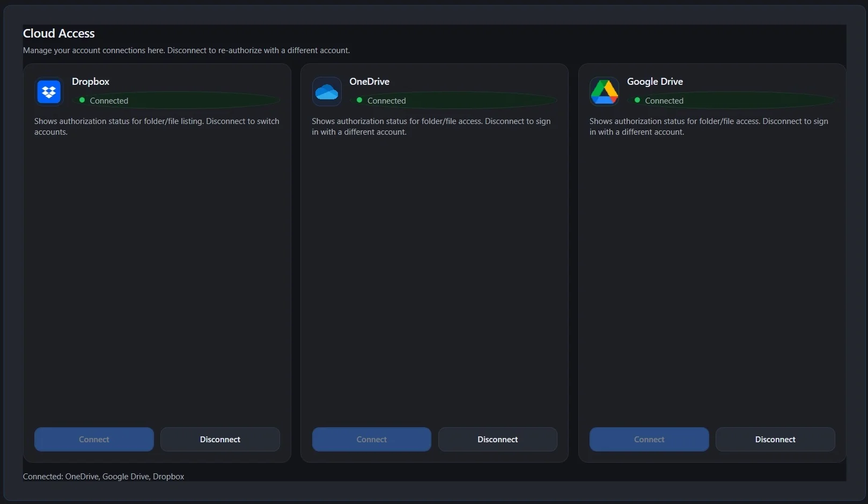Click the green status dot beside Dropbox Connected
The image size is (868, 504).
82,100
